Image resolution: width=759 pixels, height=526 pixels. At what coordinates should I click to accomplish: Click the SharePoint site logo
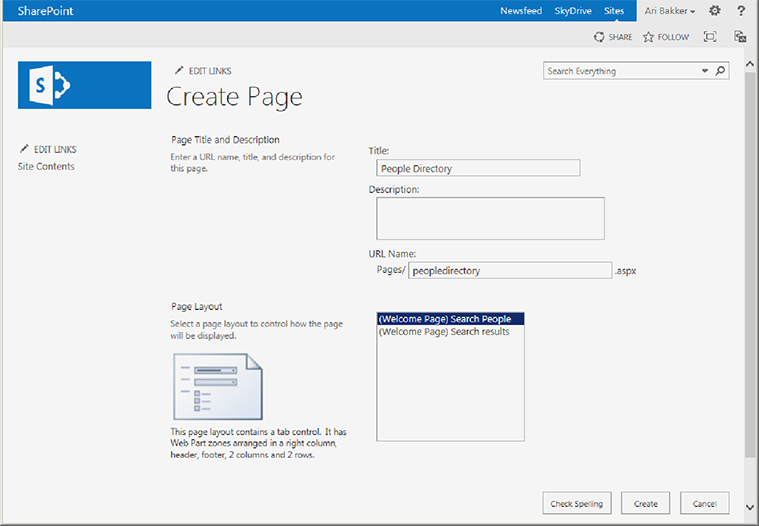pos(84,85)
